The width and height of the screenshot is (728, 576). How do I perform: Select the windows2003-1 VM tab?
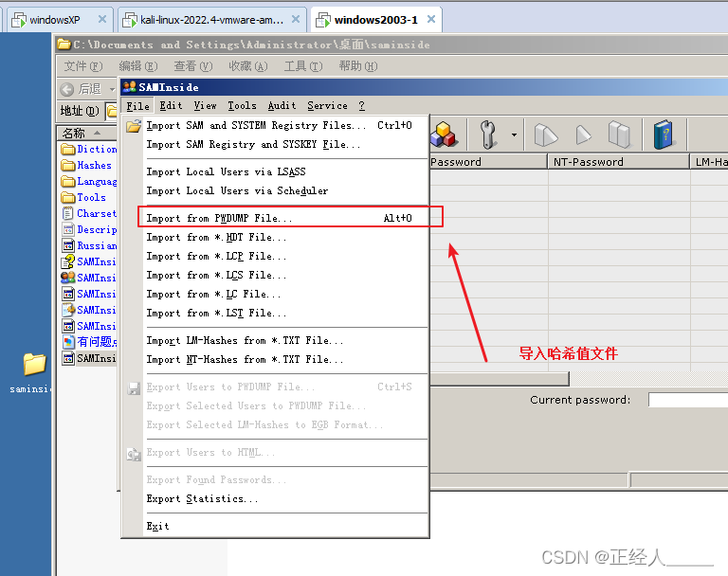(x=376, y=20)
